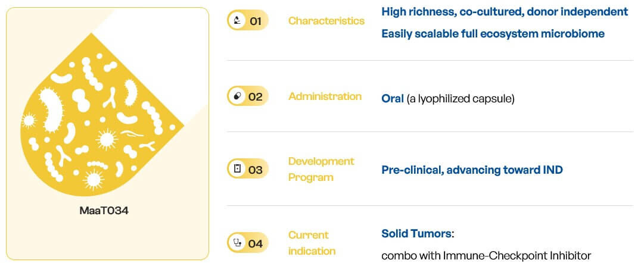Image resolution: width=644 pixels, height=263 pixels.
Task: Click "Pre-clinical, advancing toward IND" text
Action: [472, 170]
